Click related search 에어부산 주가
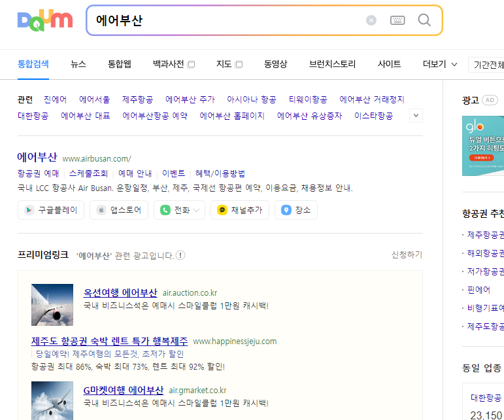 tap(190, 99)
